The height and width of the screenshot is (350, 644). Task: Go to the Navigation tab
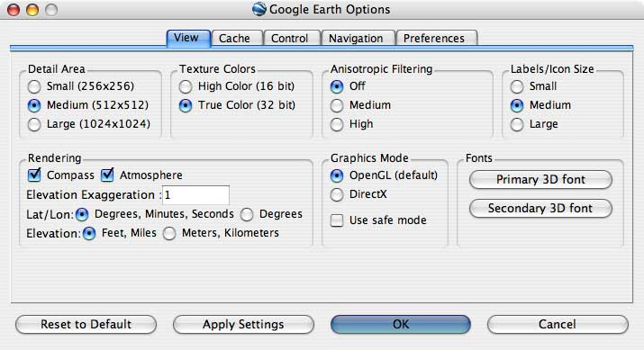coord(358,38)
